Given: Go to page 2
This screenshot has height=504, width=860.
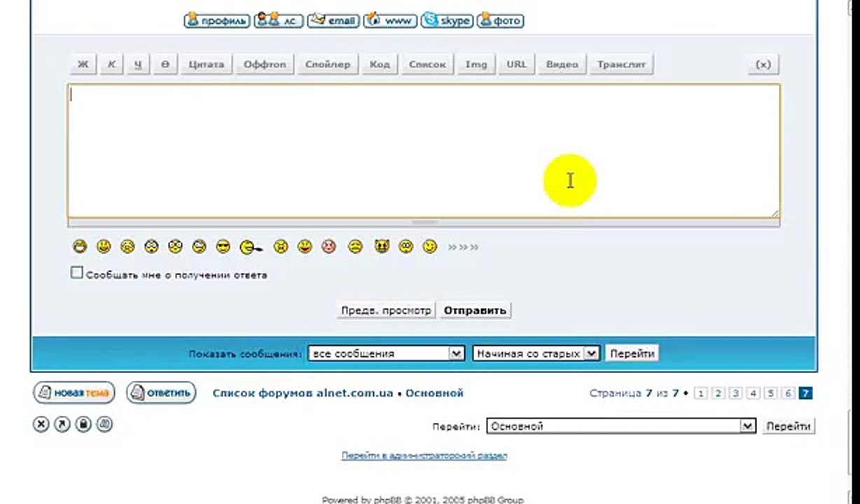Looking at the screenshot, I should (x=718, y=393).
